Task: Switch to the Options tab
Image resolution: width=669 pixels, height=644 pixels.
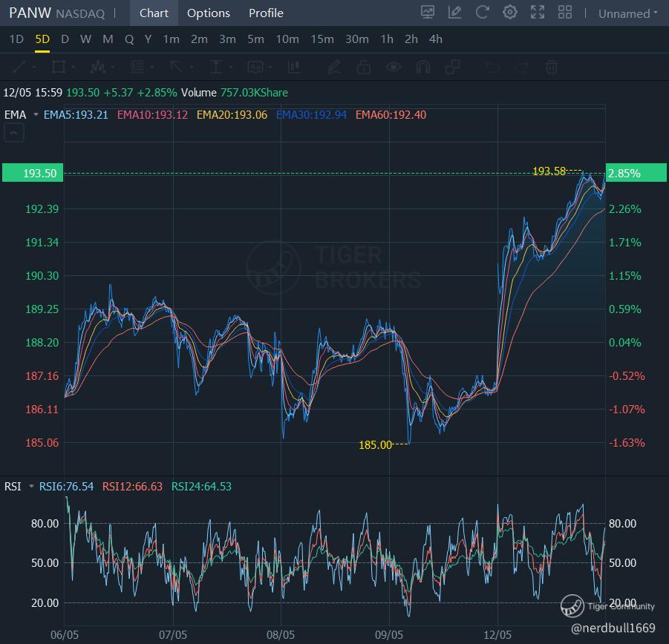Action: 208,13
